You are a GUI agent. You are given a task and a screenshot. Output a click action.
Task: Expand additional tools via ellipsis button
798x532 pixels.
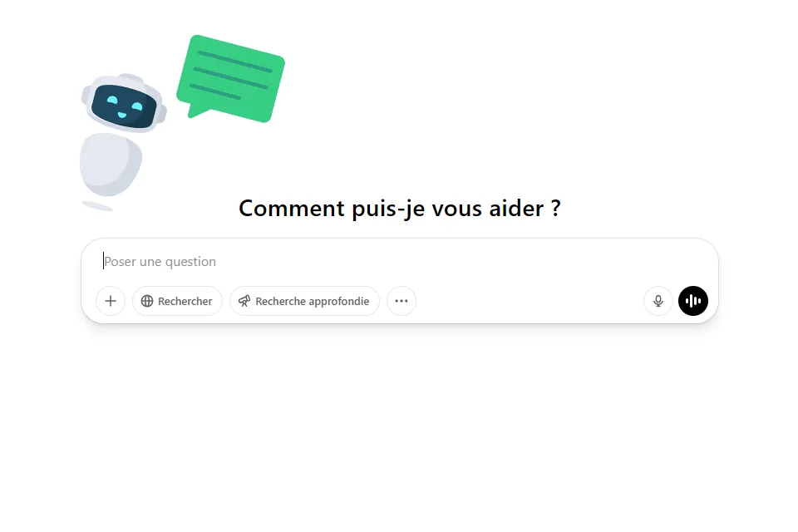tap(401, 301)
